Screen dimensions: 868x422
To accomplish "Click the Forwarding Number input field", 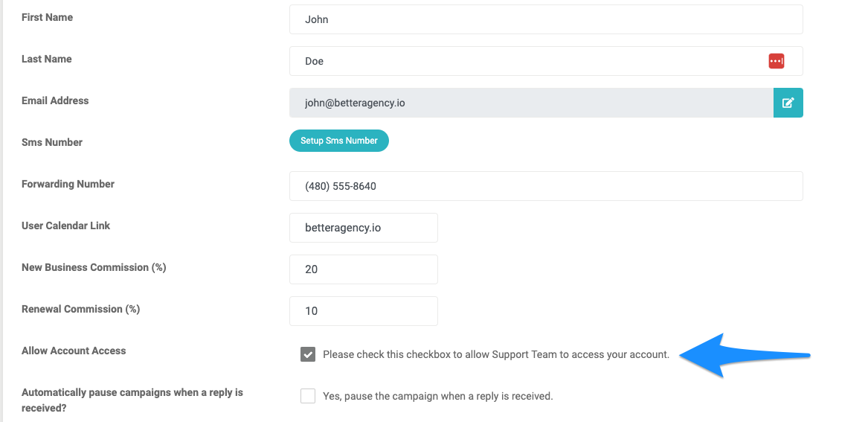I will click(546, 186).
